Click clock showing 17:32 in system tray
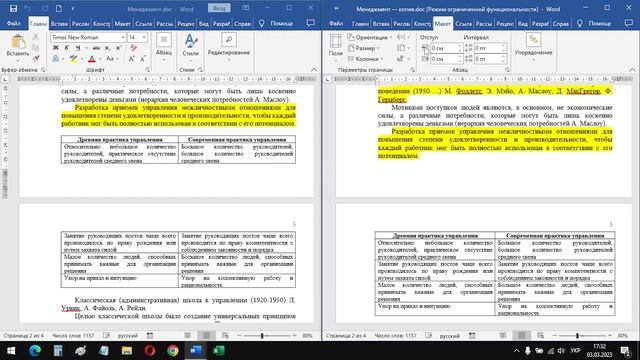The image size is (640, 360). pyautogui.click(x=600, y=351)
